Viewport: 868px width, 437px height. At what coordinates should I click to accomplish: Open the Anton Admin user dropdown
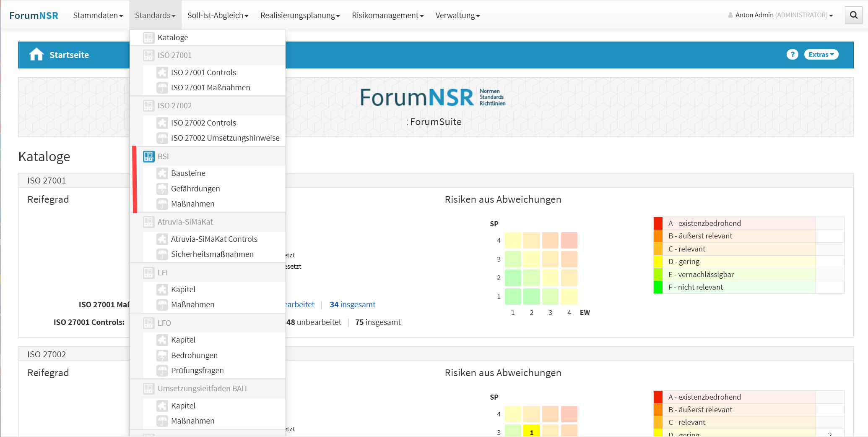(781, 15)
